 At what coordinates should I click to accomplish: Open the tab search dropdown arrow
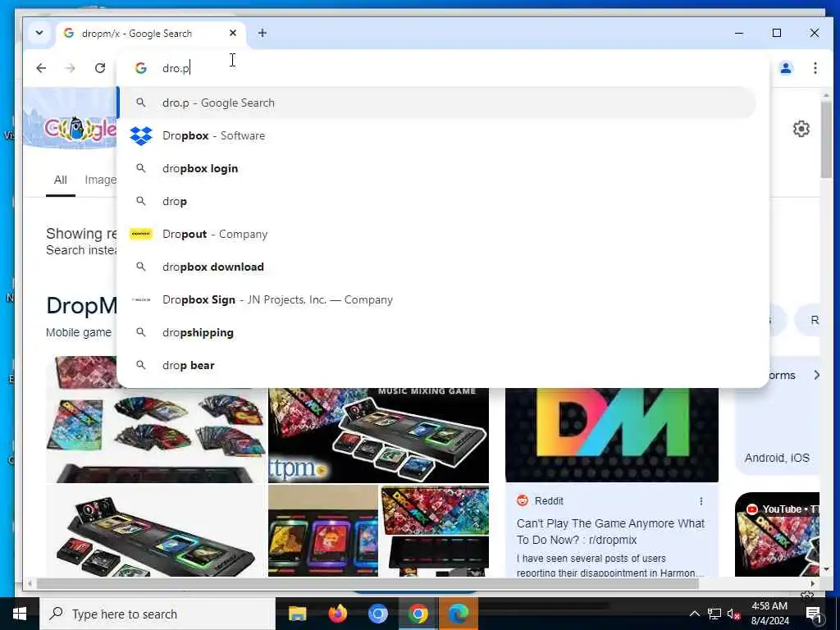pos(39,33)
